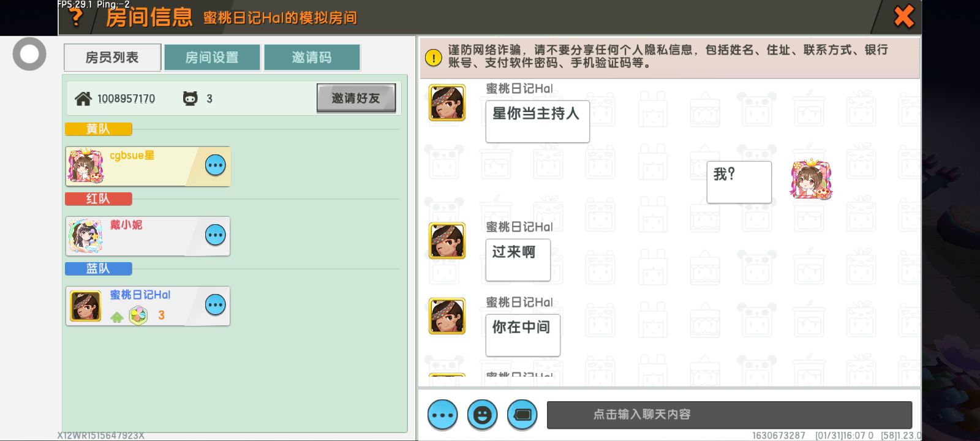Open the 房间设置 tab
980x441 pixels.
212,58
